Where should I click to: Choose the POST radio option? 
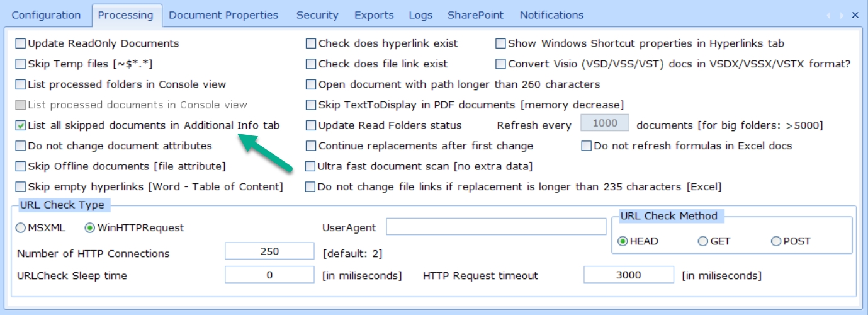coord(775,241)
